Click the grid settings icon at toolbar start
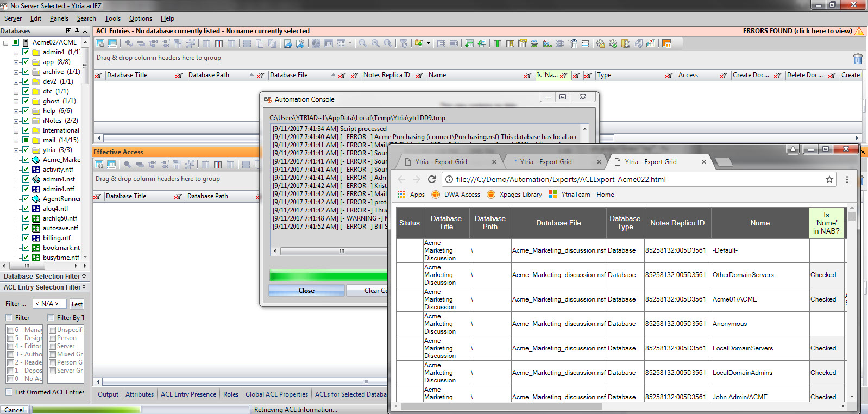Image resolution: width=868 pixels, height=414 pixels. 100,43
